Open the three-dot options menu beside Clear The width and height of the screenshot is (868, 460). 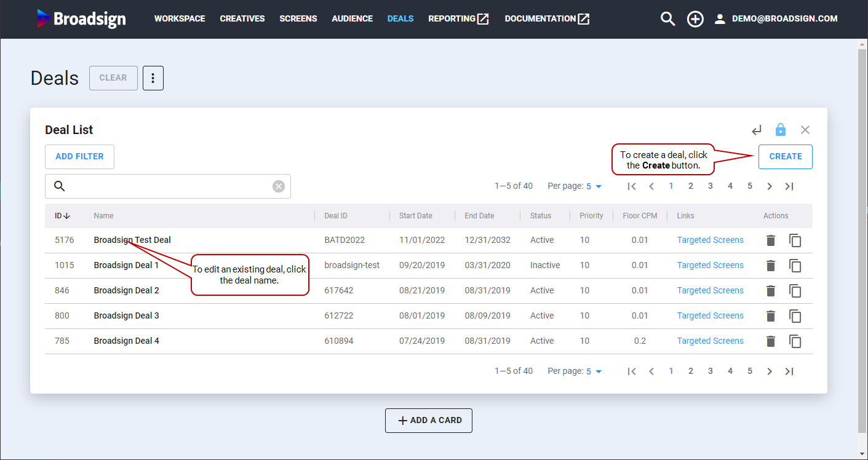[x=153, y=78]
